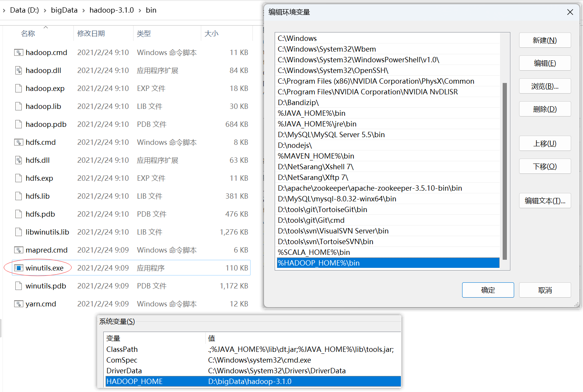Screen dimensions: 583x392
Task: Click the libwinutils.lib file icon
Action: [18, 232]
